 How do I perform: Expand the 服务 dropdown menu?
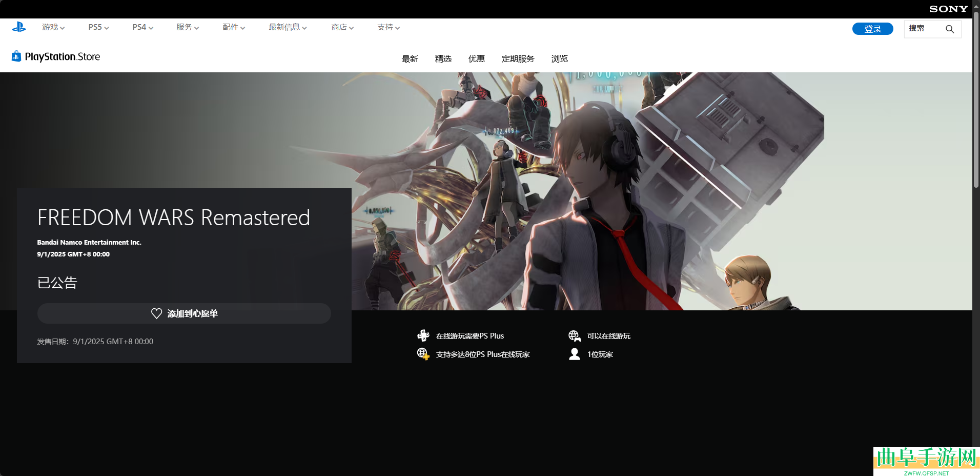coord(188,27)
